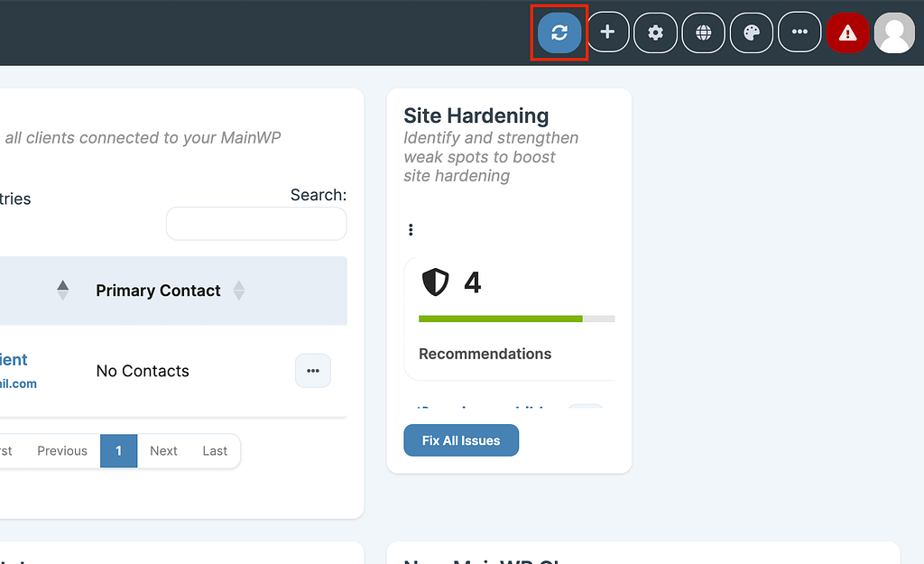Click the sync sites refresh icon

[559, 33]
